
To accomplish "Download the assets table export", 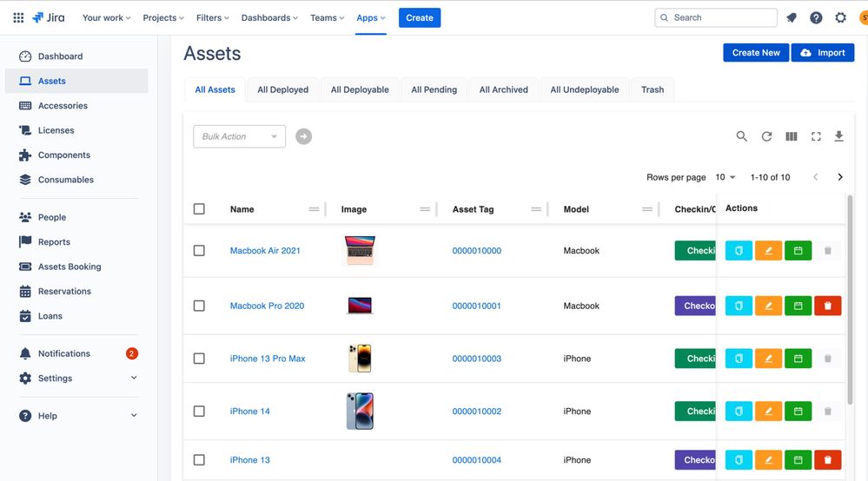I will tap(839, 136).
